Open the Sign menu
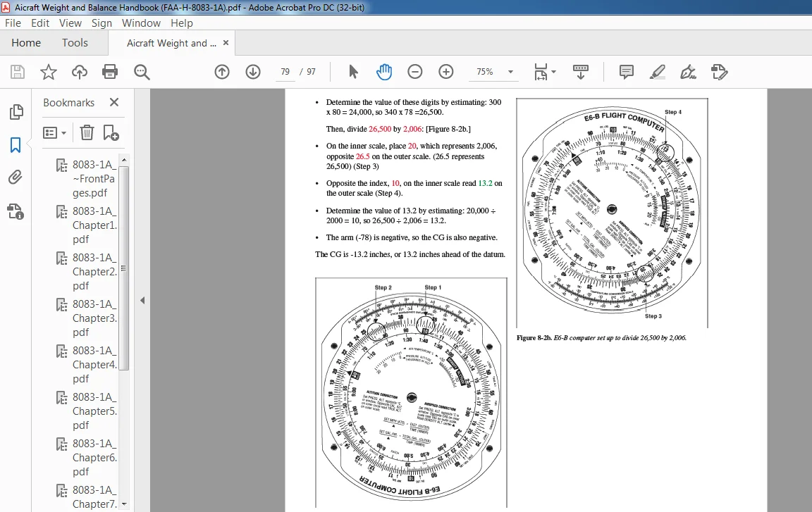The height and width of the screenshot is (512, 812). (x=101, y=23)
